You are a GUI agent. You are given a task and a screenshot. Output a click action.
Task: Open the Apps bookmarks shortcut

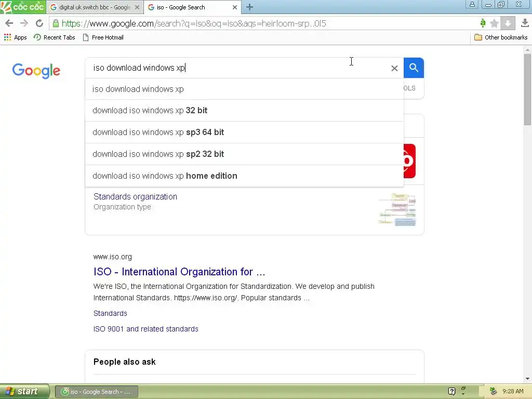pyautogui.click(x=15, y=37)
